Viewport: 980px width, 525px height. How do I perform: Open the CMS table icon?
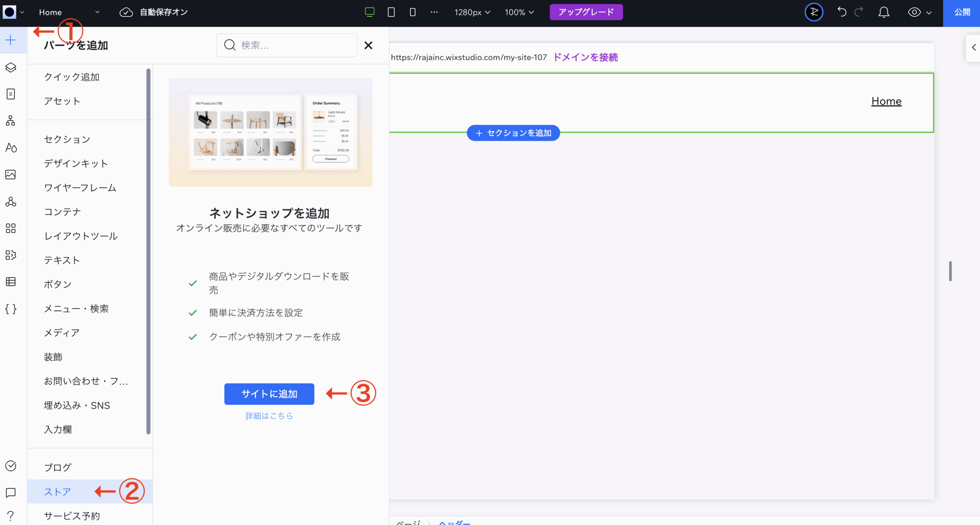coord(11,282)
